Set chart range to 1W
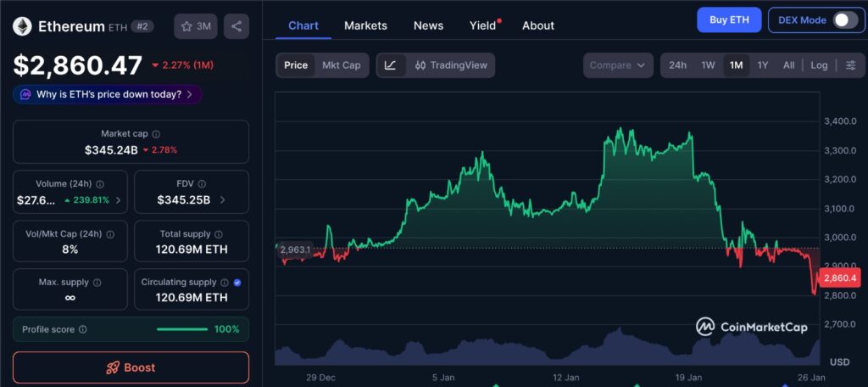Viewport: 868px width, 387px height. click(708, 65)
